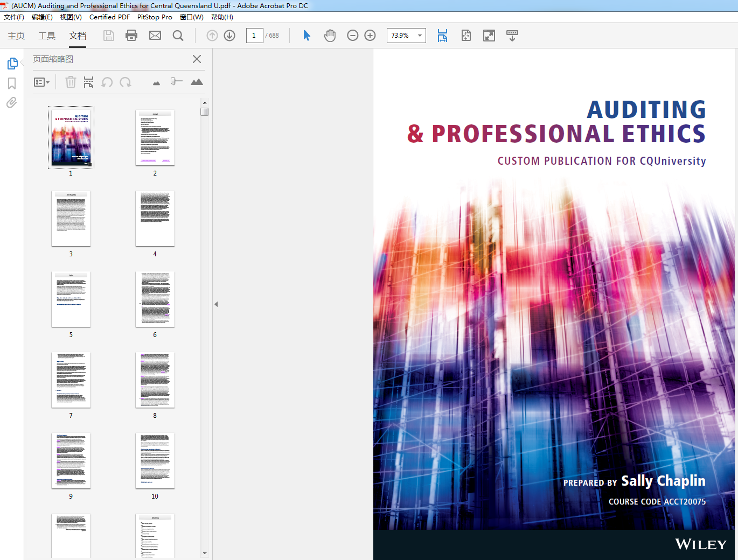Viewport: 738px width, 560px height.
Task: Print the document using printer icon
Action: click(x=131, y=36)
